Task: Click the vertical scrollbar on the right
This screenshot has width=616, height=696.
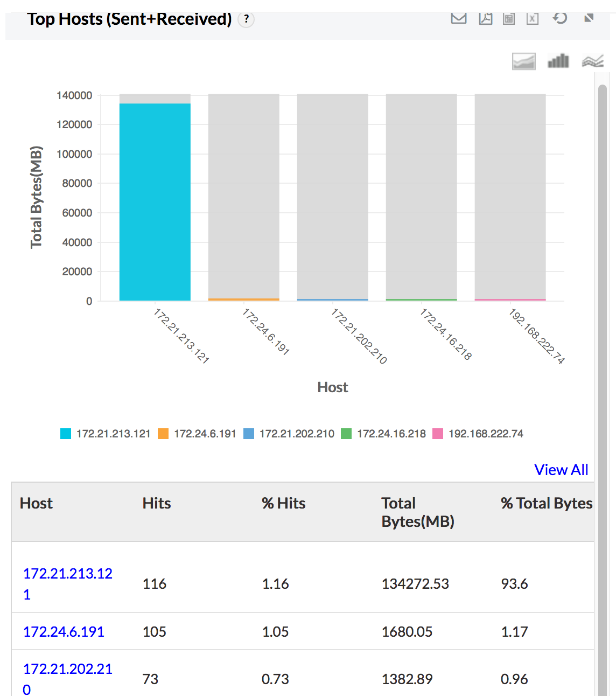Action: (603, 377)
